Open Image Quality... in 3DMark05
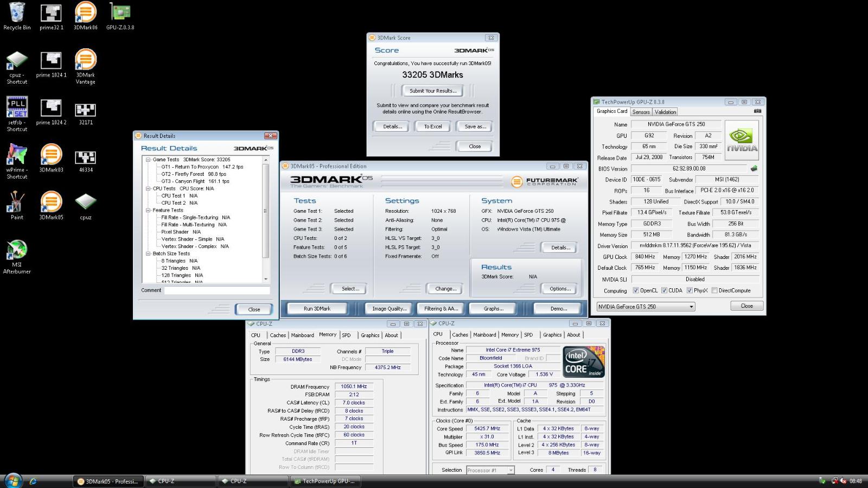 point(389,308)
